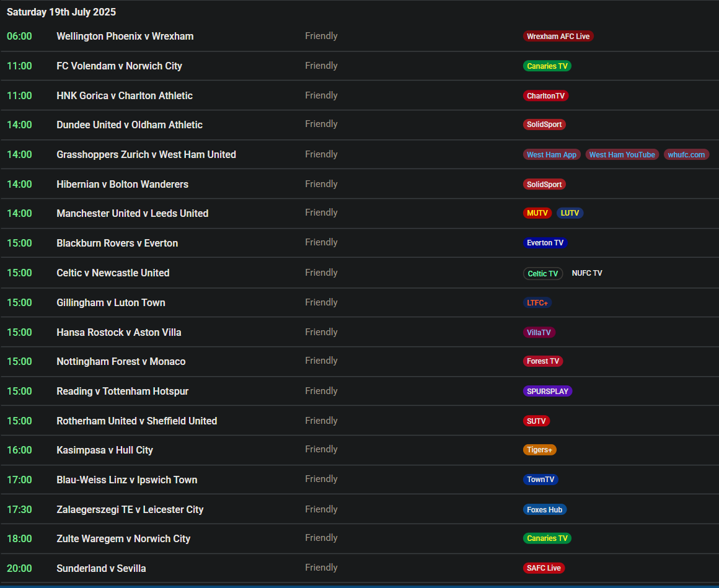Select Blackburn Rovers v Everton fixture
Viewport: 719px width, 588px height.
pos(117,244)
